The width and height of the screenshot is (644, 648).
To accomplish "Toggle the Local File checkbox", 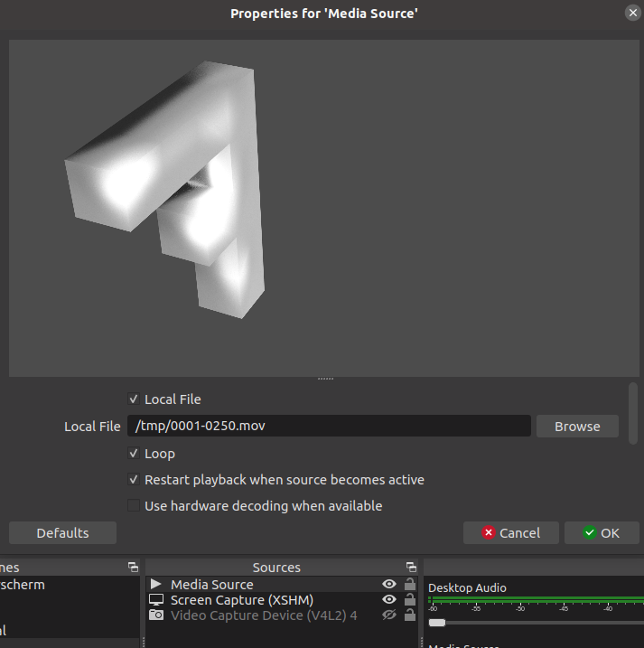I will (x=134, y=399).
